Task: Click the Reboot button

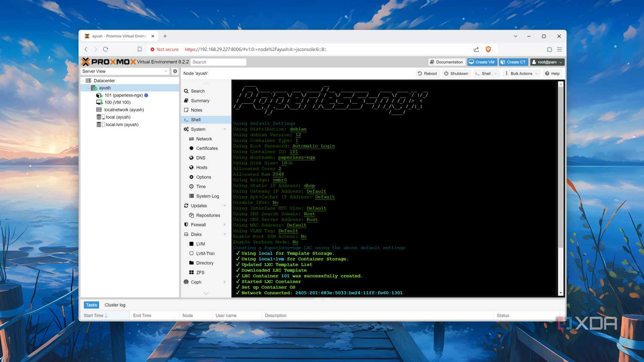Action: (427, 73)
